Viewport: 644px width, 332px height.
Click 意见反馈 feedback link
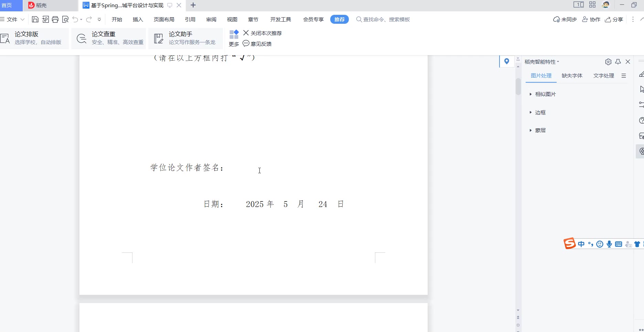click(x=257, y=44)
